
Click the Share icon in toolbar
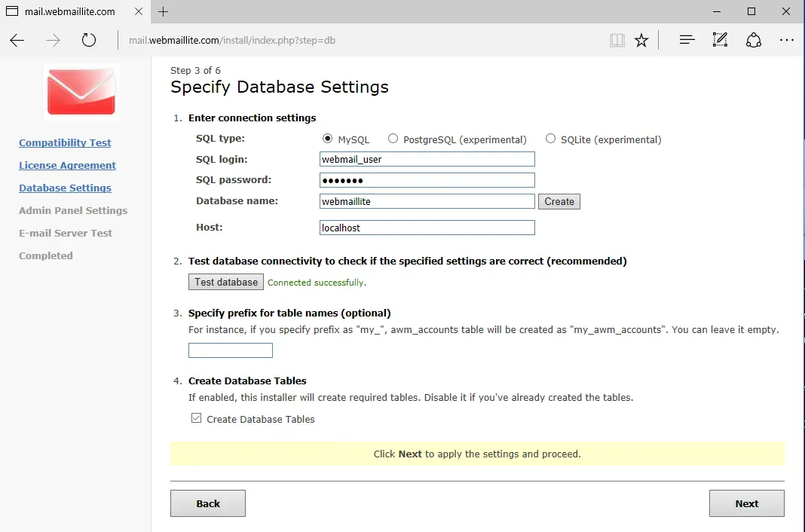click(753, 41)
